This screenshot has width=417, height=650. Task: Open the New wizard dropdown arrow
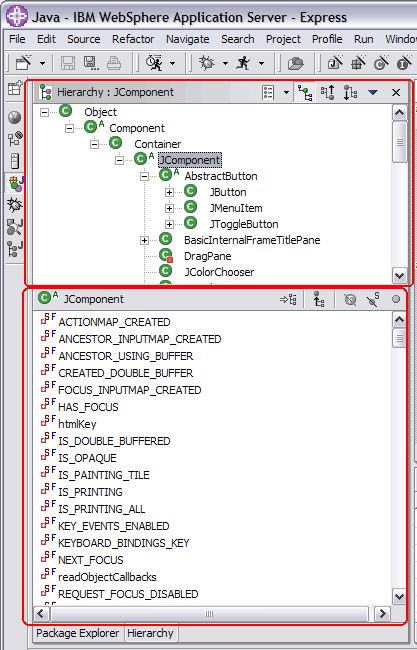[42, 64]
